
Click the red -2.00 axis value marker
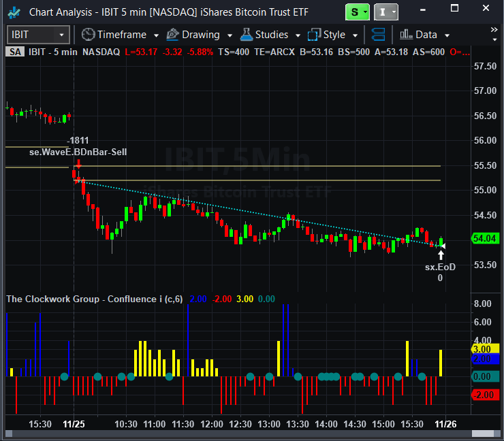pos(485,395)
